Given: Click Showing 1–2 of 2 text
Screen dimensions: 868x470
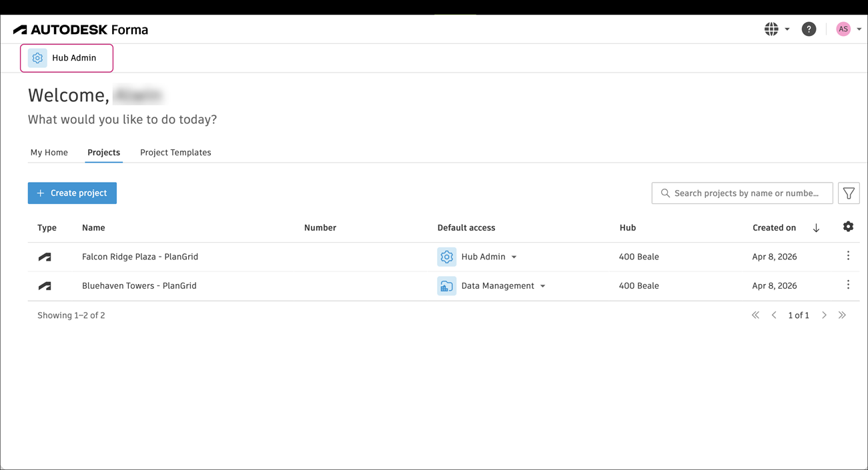Looking at the screenshot, I should [x=71, y=315].
